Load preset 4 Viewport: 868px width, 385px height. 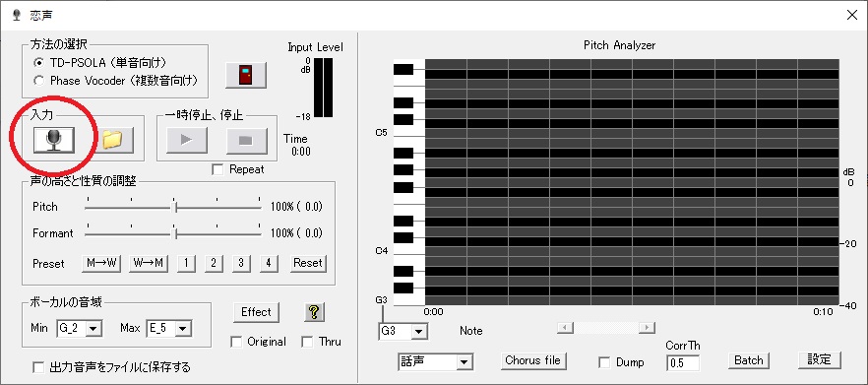269,263
